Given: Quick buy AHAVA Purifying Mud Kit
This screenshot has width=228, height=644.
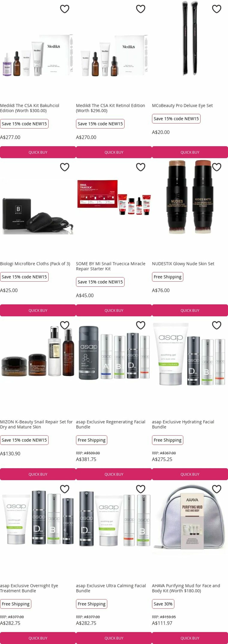Looking at the screenshot, I should [x=190, y=638].
